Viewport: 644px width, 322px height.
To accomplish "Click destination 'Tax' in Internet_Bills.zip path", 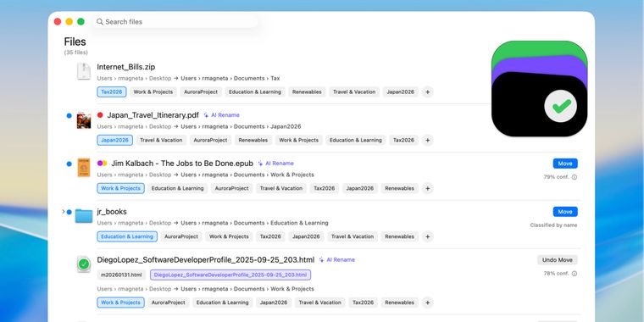I will point(275,78).
